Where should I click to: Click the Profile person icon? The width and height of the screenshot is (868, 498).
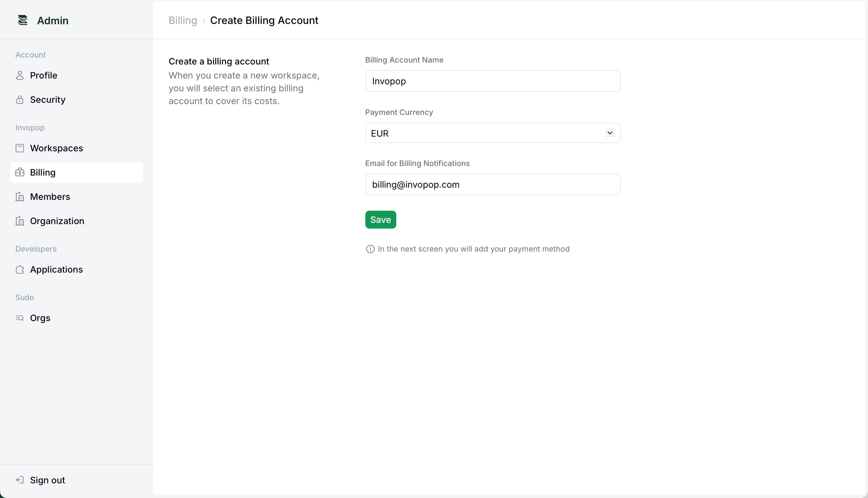point(20,75)
